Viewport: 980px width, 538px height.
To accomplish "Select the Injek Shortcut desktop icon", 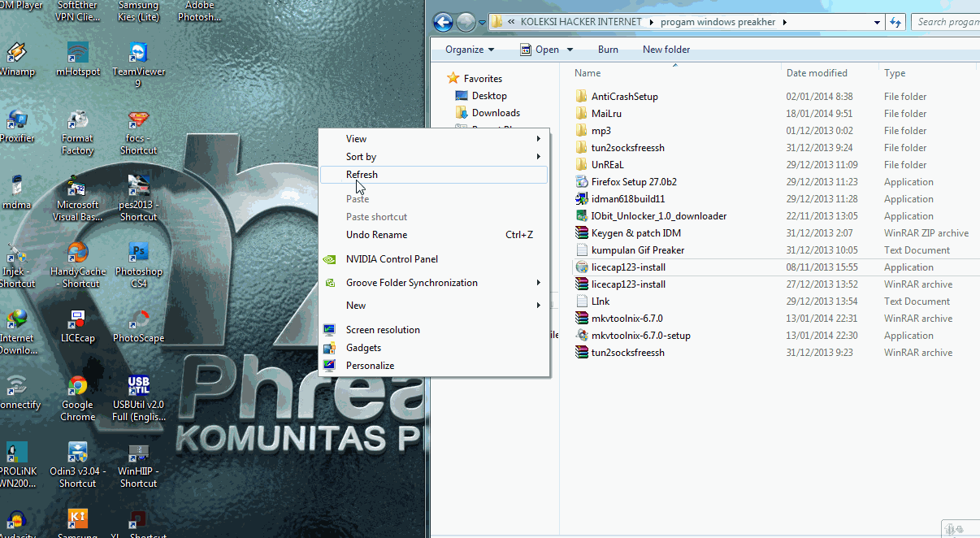I will tap(16, 265).
